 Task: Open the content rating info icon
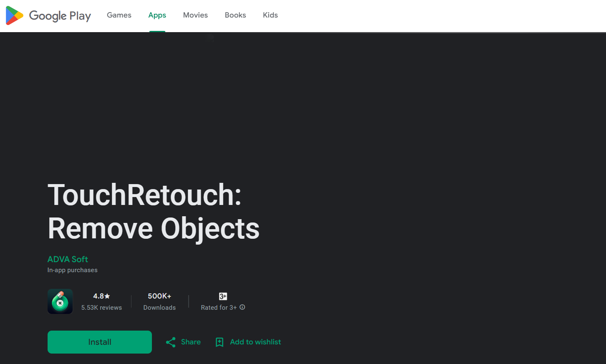(x=242, y=307)
